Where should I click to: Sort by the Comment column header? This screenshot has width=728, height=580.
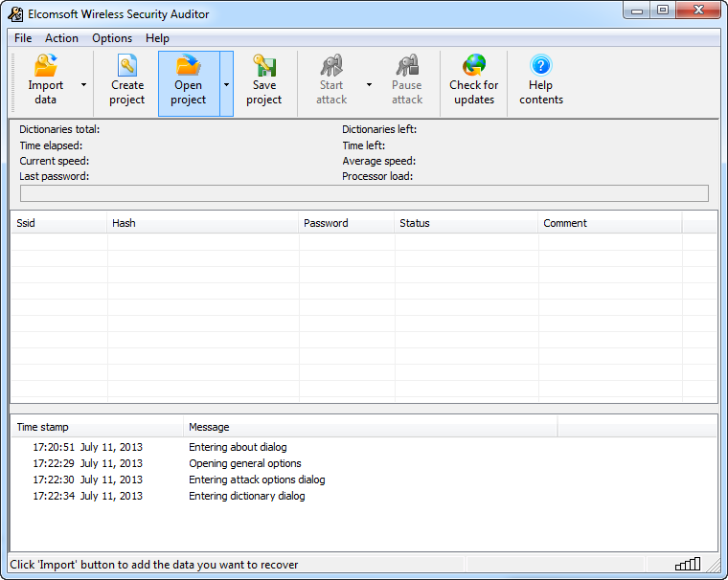610,223
